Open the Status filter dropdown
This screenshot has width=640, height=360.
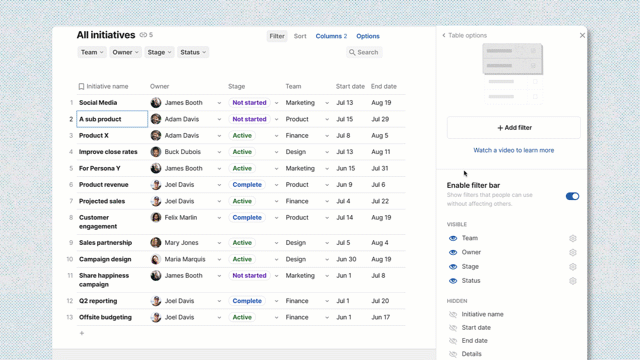[193, 52]
